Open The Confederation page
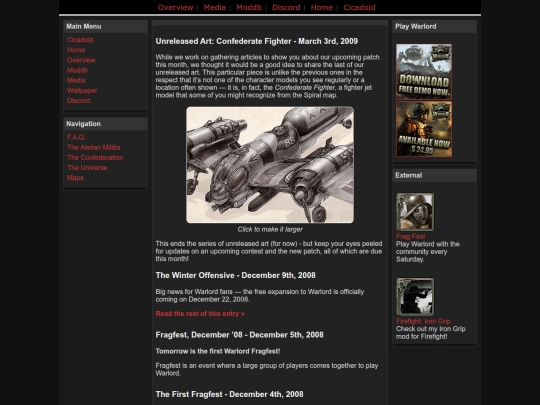 point(95,157)
